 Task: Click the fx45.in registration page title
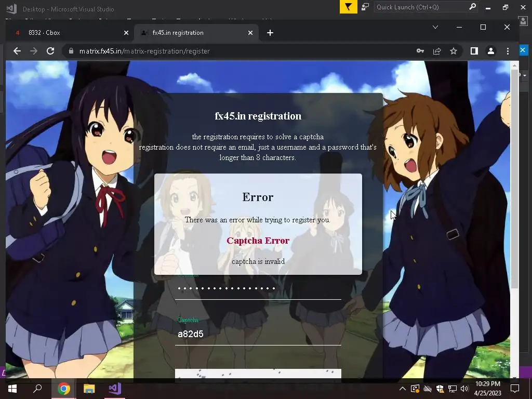tap(258, 116)
